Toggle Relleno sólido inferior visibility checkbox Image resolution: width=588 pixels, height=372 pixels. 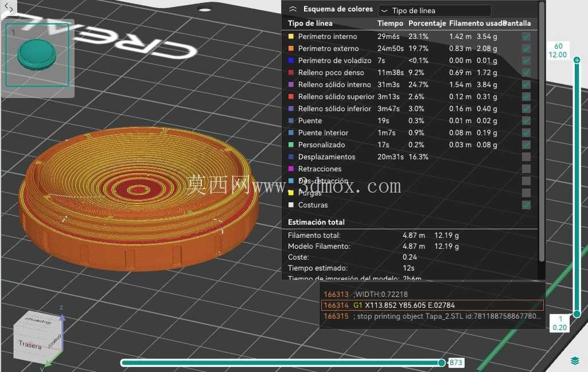[x=526, y=109]
